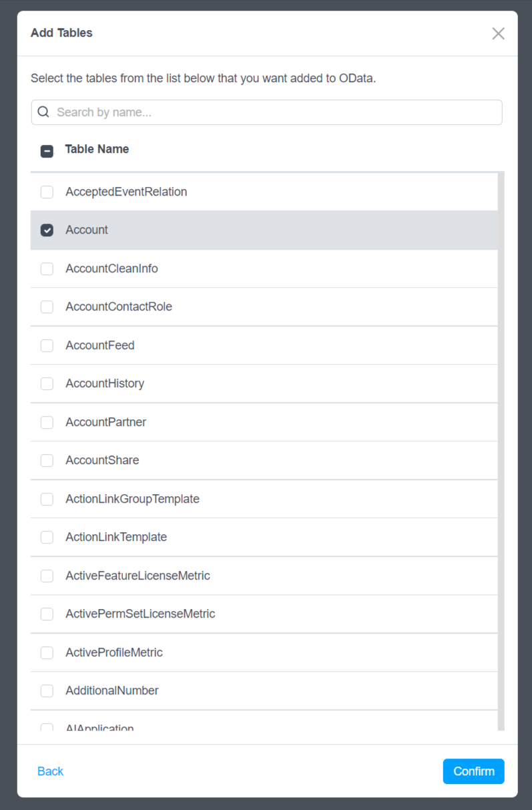Check the AcceptedEventRelation checkbox
532x810 pixels.
tap(47, 192)
